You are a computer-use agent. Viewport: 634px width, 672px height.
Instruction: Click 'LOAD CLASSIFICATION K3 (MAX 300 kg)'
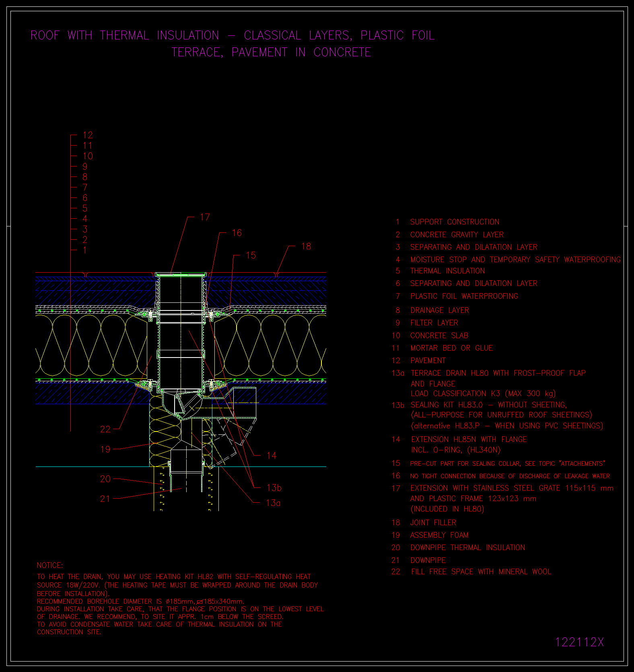(483, 393)
